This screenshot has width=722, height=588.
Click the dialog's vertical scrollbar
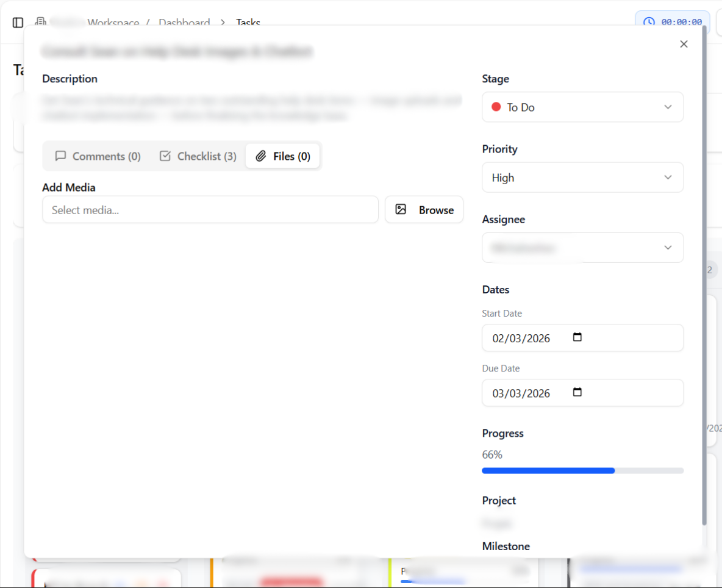point(704,274)
